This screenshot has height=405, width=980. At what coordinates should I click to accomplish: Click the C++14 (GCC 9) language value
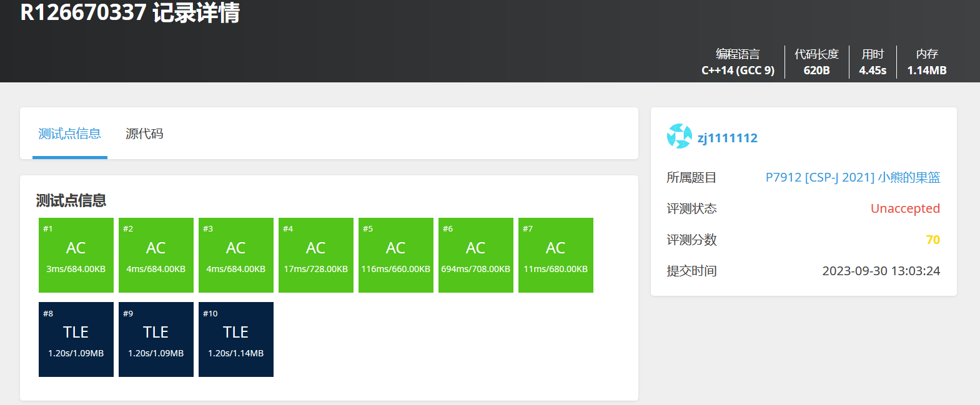[x=738, y=71]
